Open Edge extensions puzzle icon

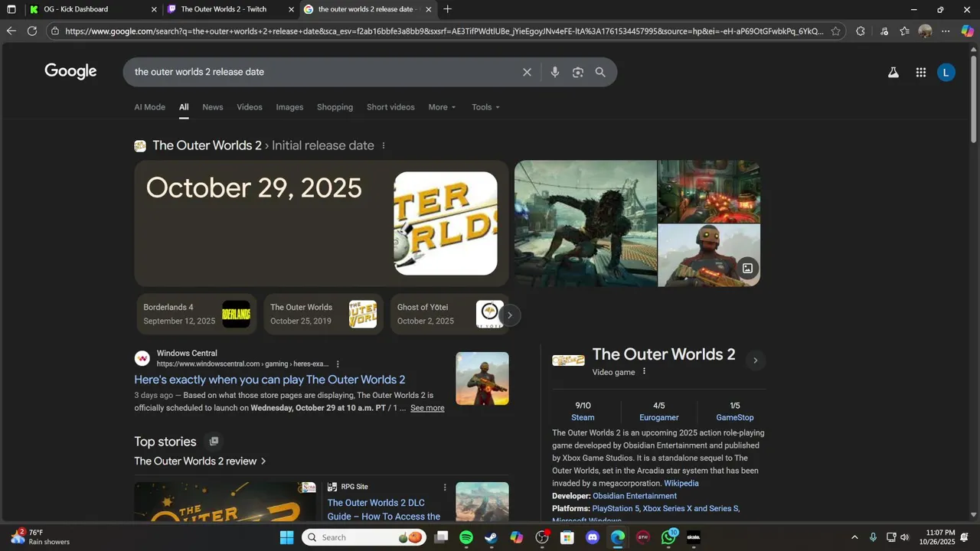point(861,31)
